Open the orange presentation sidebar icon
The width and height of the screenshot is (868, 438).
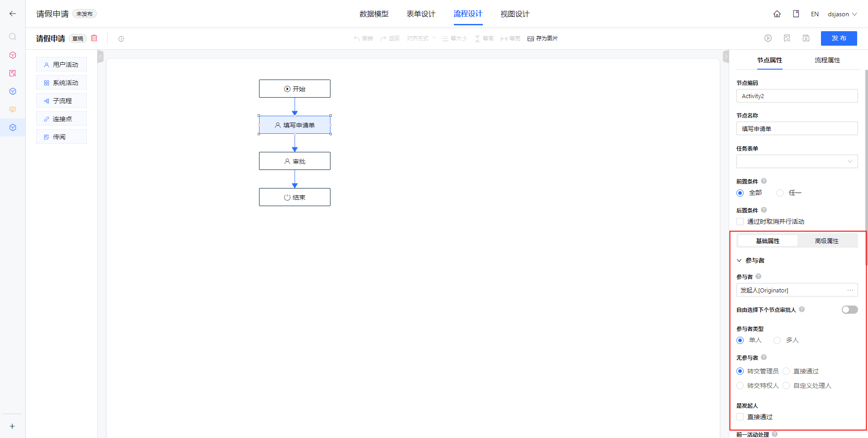pos(13,109)
